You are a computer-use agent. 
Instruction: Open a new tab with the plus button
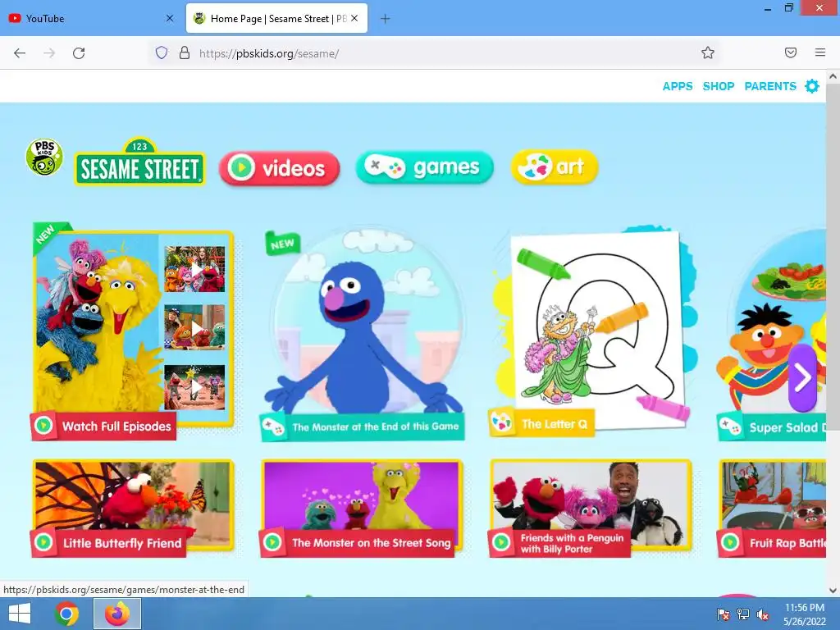[386, 19]
